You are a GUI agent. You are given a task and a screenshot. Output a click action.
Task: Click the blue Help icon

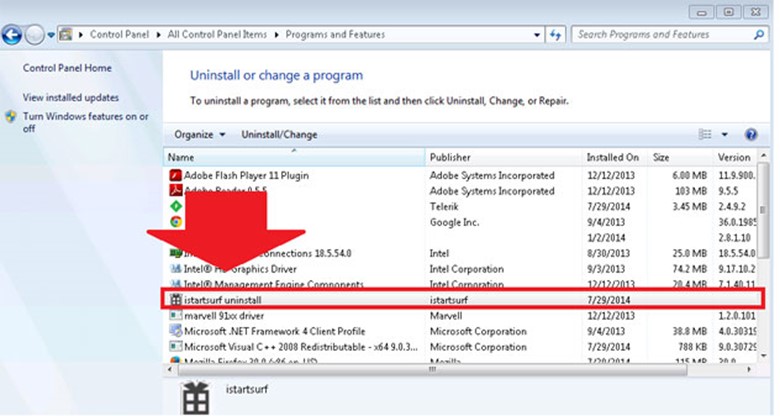(x=751, y=134)
